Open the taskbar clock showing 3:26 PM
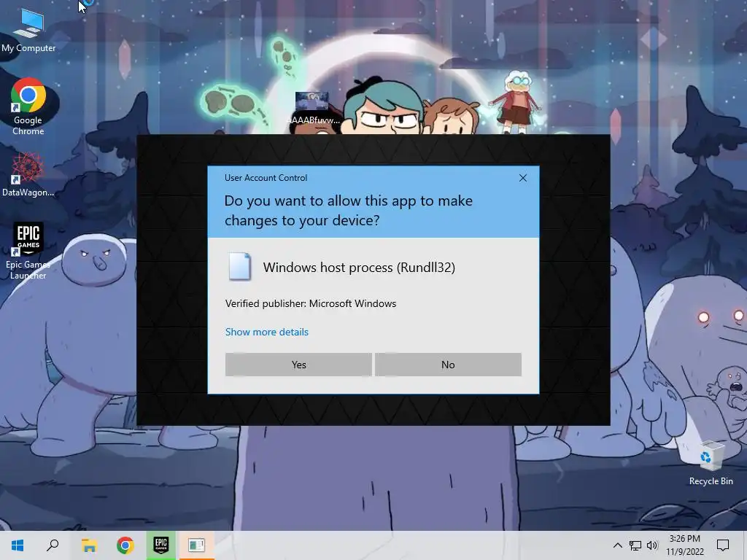This screenshot has height=560, width=747. click(x=684, y=545)
